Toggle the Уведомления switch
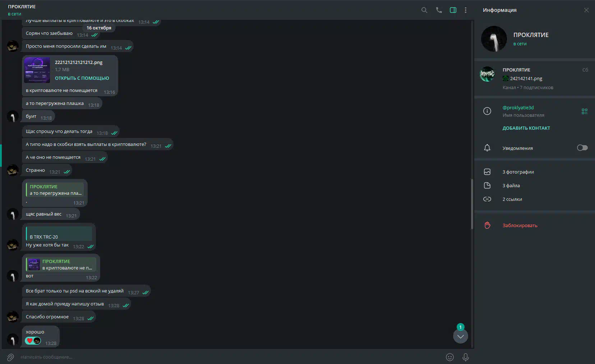 [582, 148]
